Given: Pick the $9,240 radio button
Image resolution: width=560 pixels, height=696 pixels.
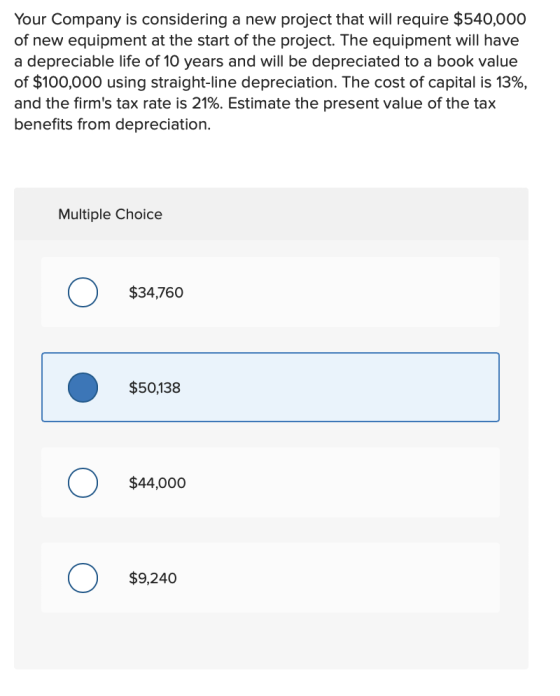Looking at the screenshot, I should click(83, 578).
